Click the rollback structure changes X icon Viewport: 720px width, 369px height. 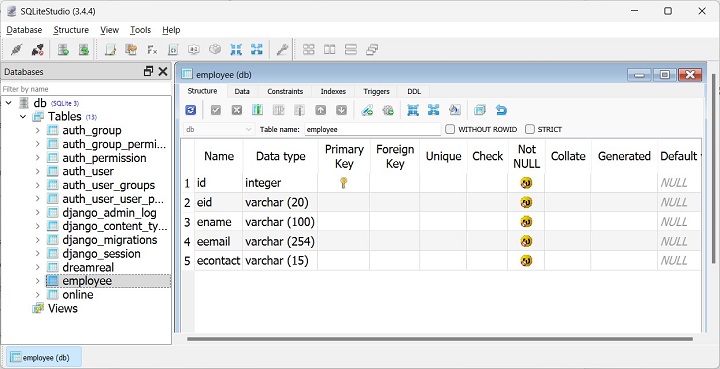[236, 110]
